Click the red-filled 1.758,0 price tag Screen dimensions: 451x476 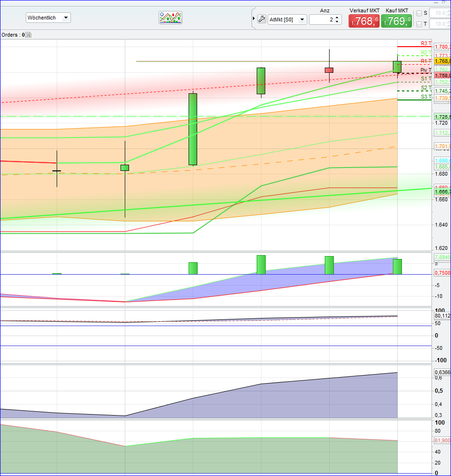442,75
